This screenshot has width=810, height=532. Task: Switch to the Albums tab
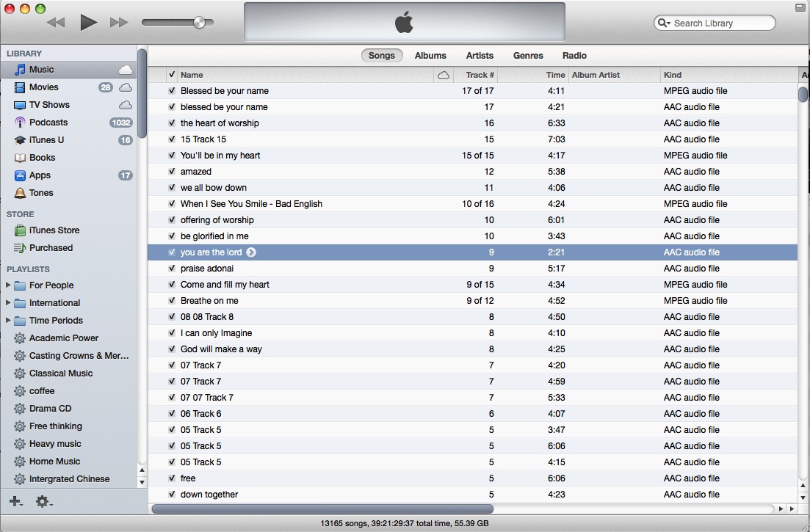(x=430, y=55)
